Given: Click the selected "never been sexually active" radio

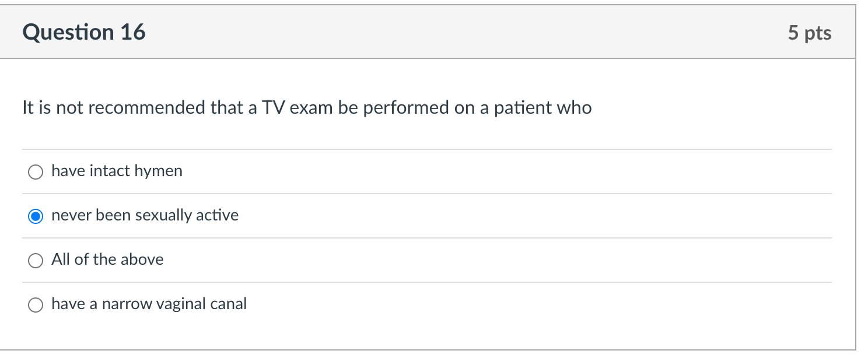Looking at the screenshot, I should 36,216.
